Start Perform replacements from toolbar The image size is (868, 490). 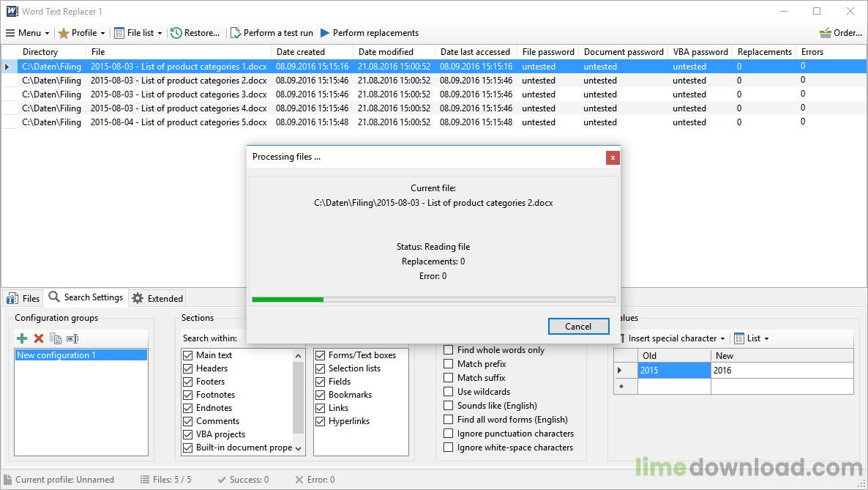369,33
